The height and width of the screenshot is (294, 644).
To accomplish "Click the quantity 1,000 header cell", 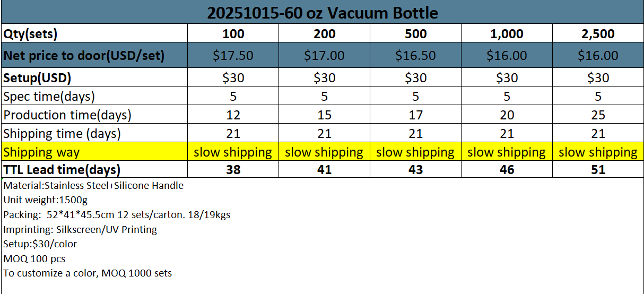I will coord(507,34).
